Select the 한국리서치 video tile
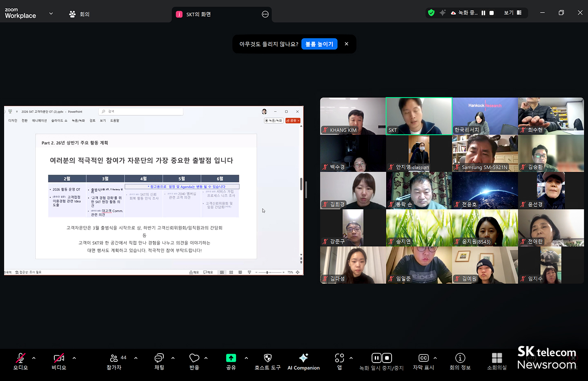 coord(485,116)
